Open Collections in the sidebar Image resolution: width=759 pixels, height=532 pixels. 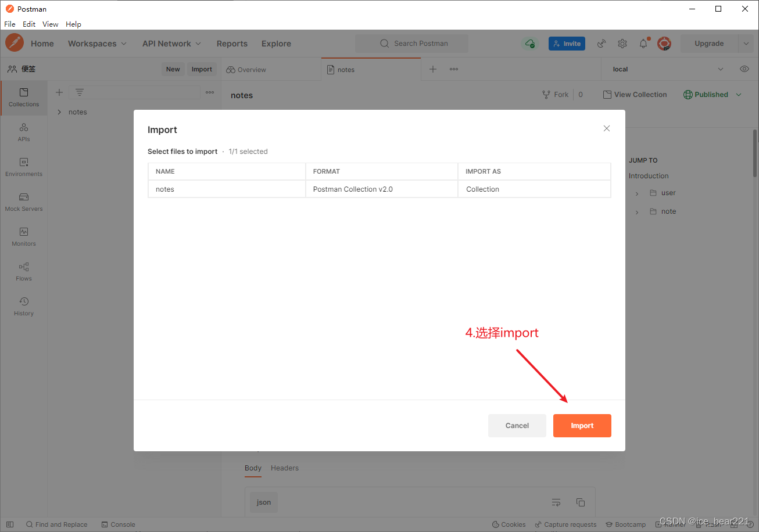tap(24, 98)
